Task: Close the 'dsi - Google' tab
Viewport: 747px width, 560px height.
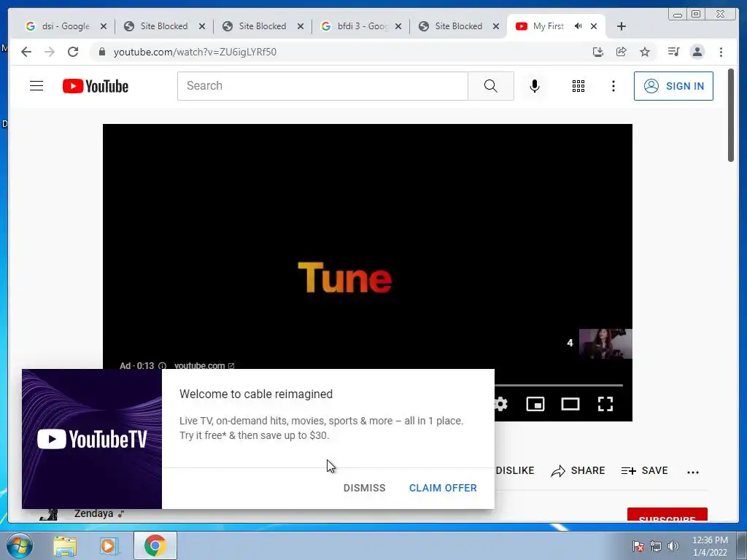Action: pos(104,26)
